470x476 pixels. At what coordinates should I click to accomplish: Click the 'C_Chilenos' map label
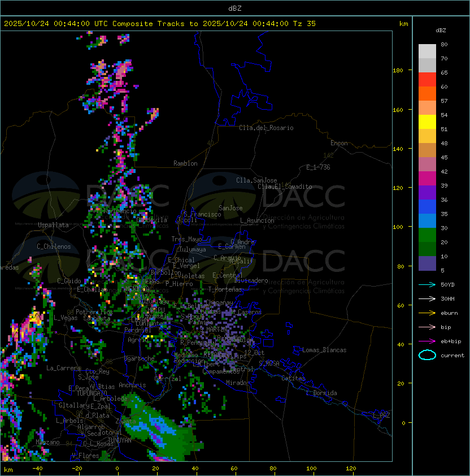coord(54,246)
